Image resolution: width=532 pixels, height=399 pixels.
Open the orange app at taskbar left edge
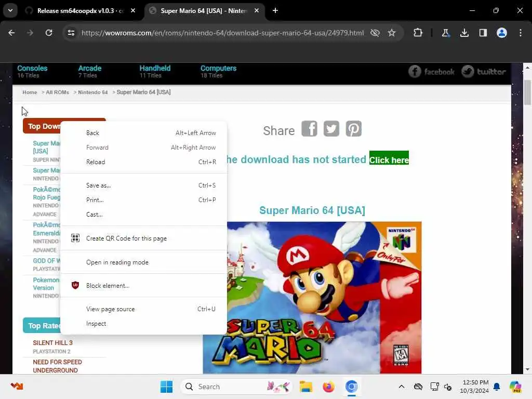(x=17, y=386)
